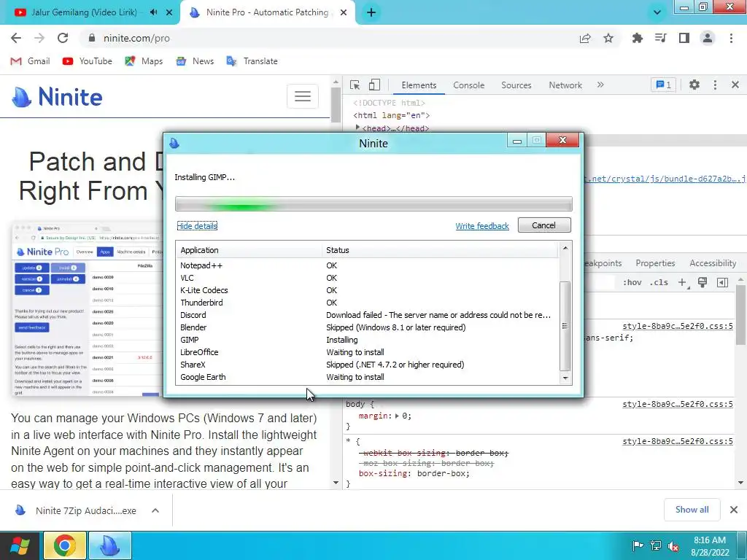Open the DevTools issues counter badge

[663, 85]
